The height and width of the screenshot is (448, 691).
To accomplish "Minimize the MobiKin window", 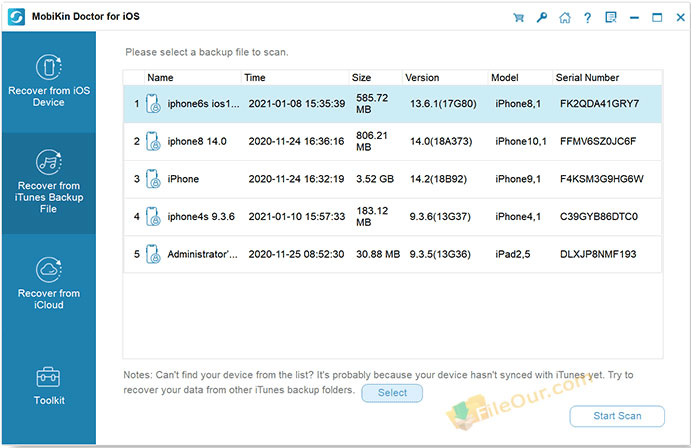I will tap(634, 18).
